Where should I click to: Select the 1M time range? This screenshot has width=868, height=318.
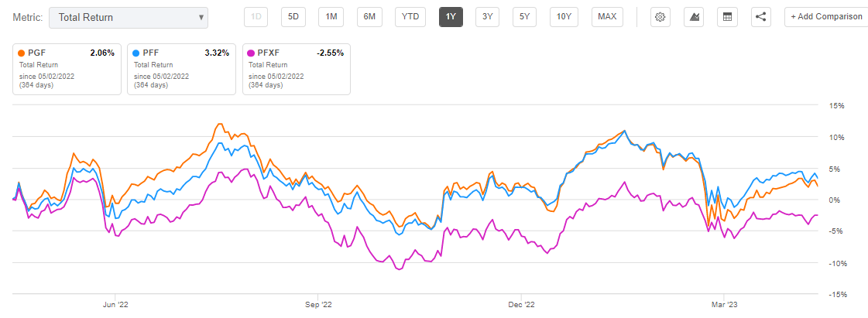coord(331,16)
